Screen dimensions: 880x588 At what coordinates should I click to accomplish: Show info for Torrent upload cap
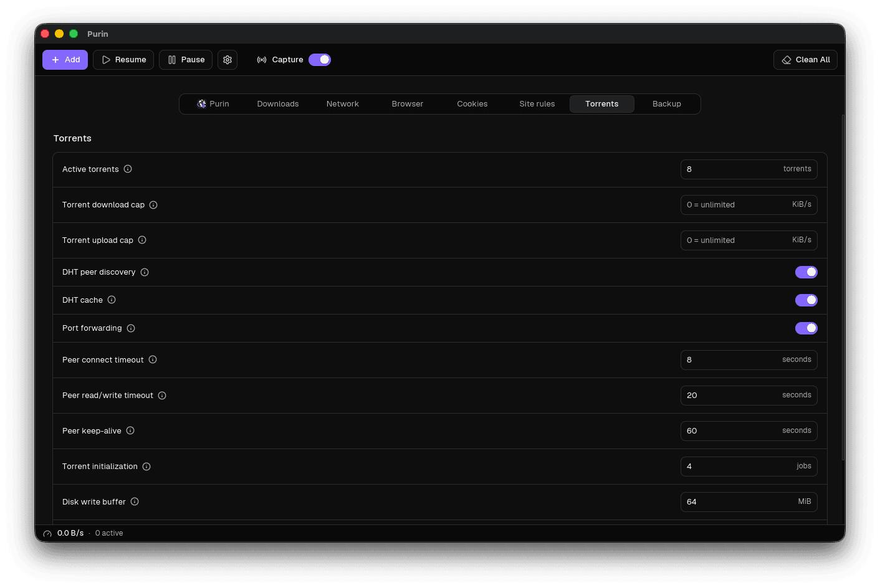point(142,240)
